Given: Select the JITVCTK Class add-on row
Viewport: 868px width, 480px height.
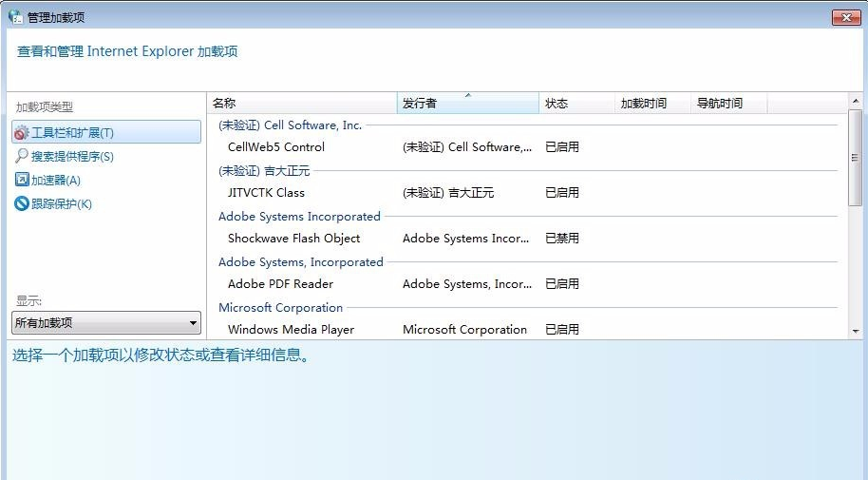Looking at the screenshot, I should tap(527, 192).
